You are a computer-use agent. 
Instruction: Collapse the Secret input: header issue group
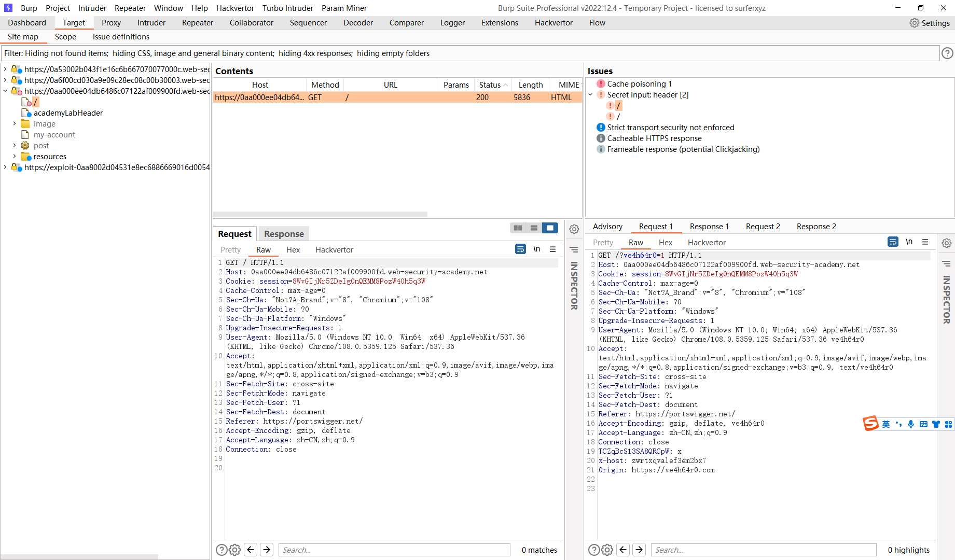click(x=590, y=95)
